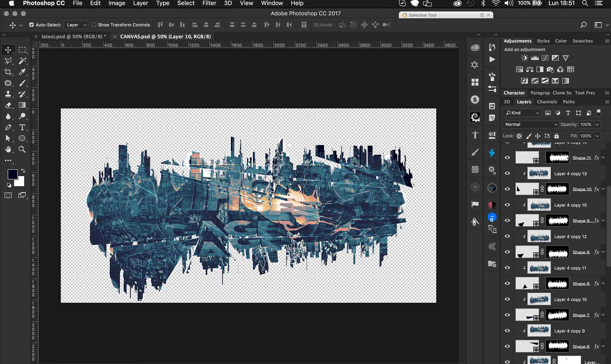Viewport: 611px width, 364px height.
Task: Select the Pen tool
Action: coord(8,127)
